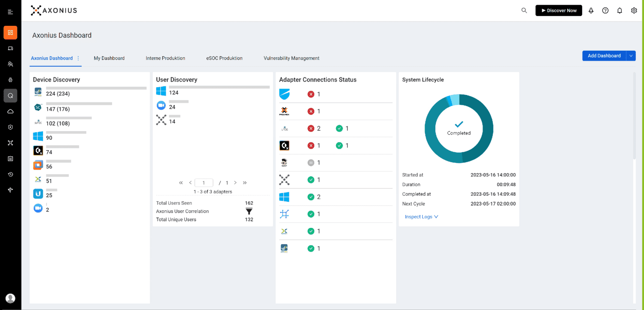Viewport: 644px width, 310px height.
Task: Expand the hamburger navigation menu
Action: click(10, 11)
